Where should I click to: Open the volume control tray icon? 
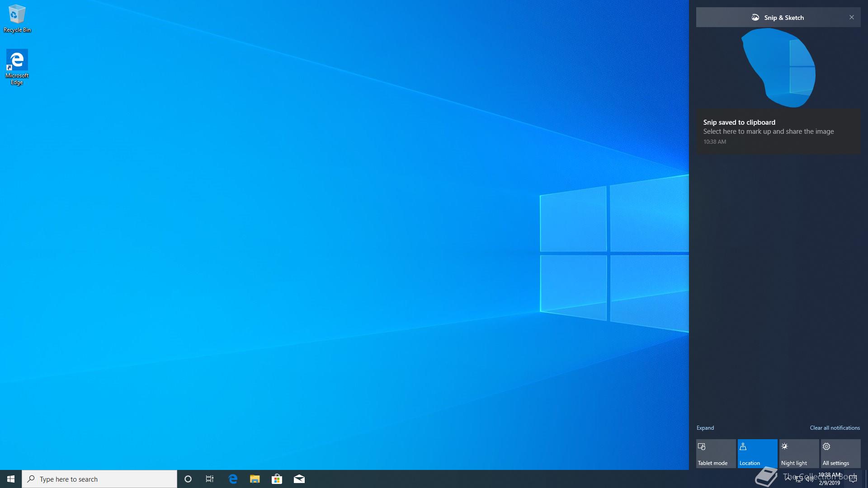[x=810, y=479]
